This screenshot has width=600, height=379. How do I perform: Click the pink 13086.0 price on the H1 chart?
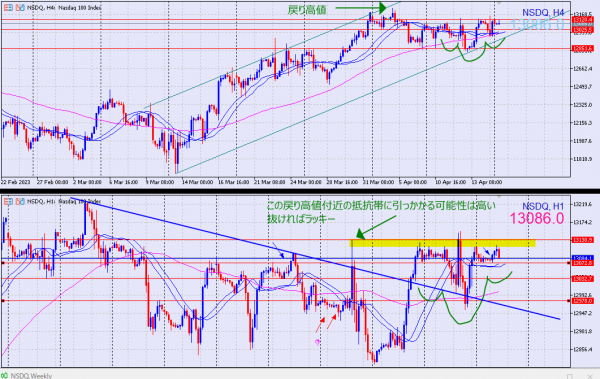pyautogui.click(x=536, y=218)
